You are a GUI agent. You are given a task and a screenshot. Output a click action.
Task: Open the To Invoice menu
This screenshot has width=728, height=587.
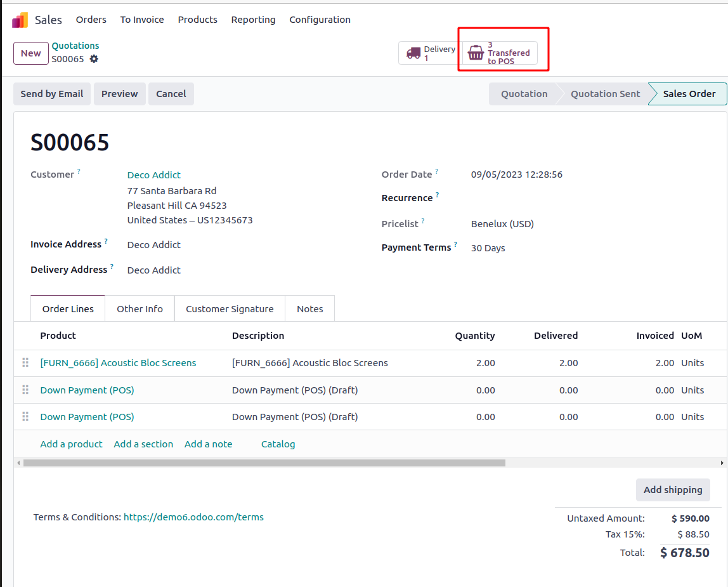[x=142, y=20]
